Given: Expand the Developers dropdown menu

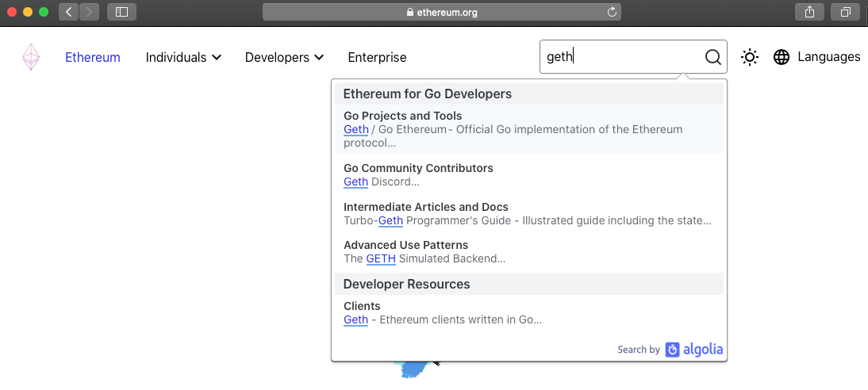Looking at the screenshot, I should 284,57.
